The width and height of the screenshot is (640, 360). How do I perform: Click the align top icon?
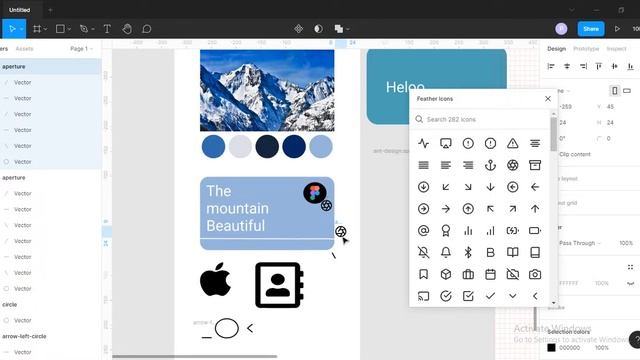599,66
